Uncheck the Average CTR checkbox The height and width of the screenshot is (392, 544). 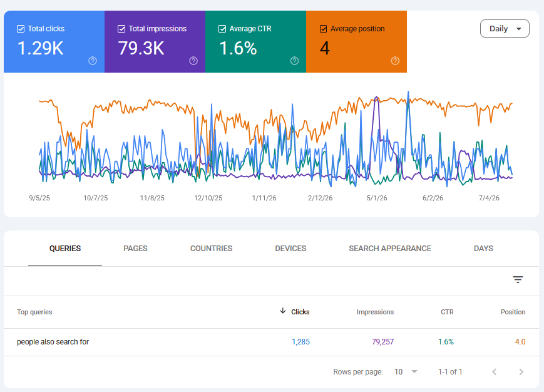222,29
